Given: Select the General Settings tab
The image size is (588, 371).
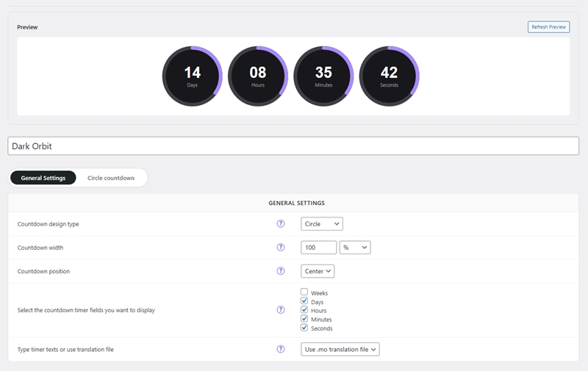Looking at the screenshot, I should 43,178.
